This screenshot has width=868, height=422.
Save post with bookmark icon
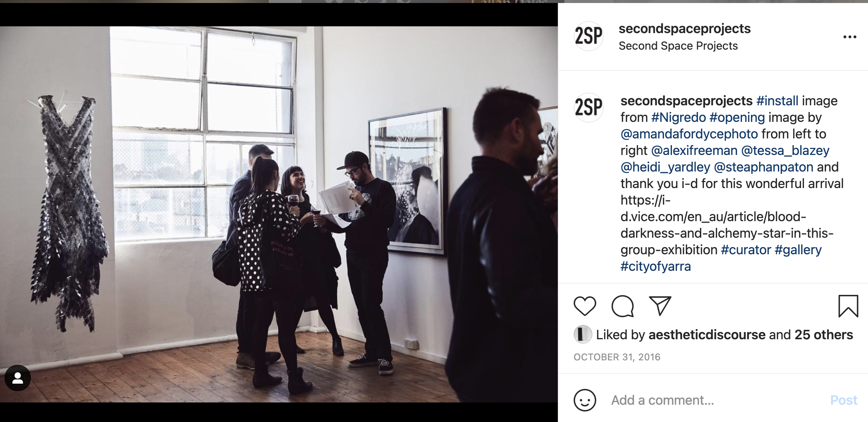pyautogui.click(x=848, y=306)
